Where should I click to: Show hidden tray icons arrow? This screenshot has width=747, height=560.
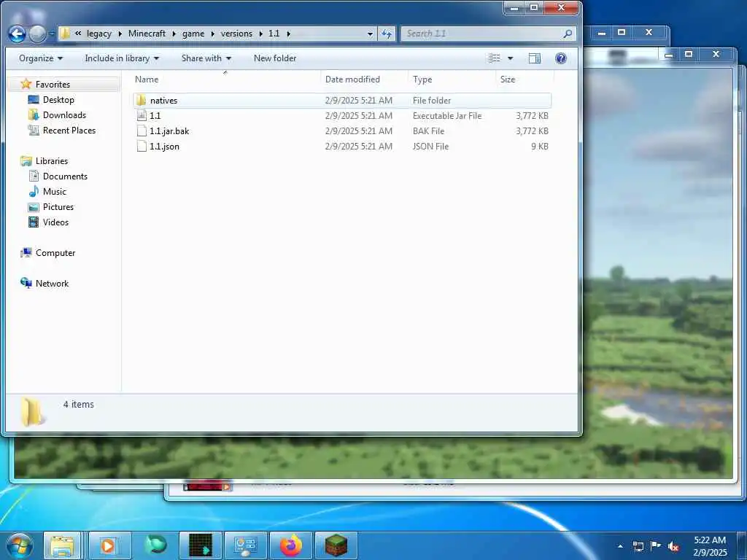click(x=620, y=546)
